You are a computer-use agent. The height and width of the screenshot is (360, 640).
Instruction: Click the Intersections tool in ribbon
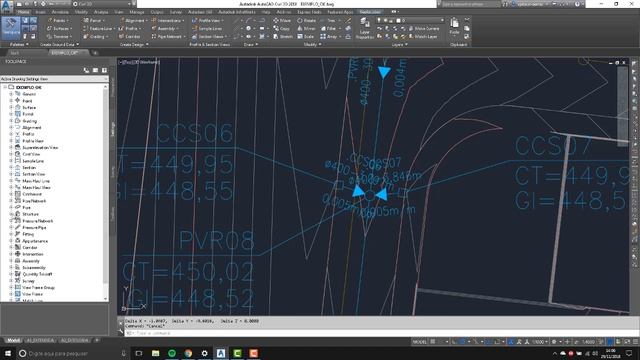coord(167,20)
